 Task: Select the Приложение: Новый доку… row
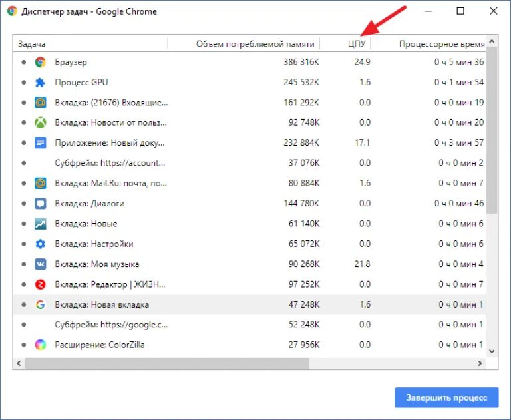point(250,143)
